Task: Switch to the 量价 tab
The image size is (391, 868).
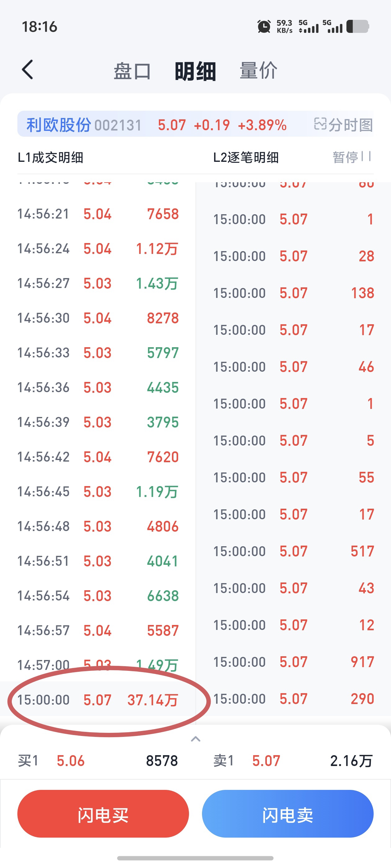Action: pos(258,71)
